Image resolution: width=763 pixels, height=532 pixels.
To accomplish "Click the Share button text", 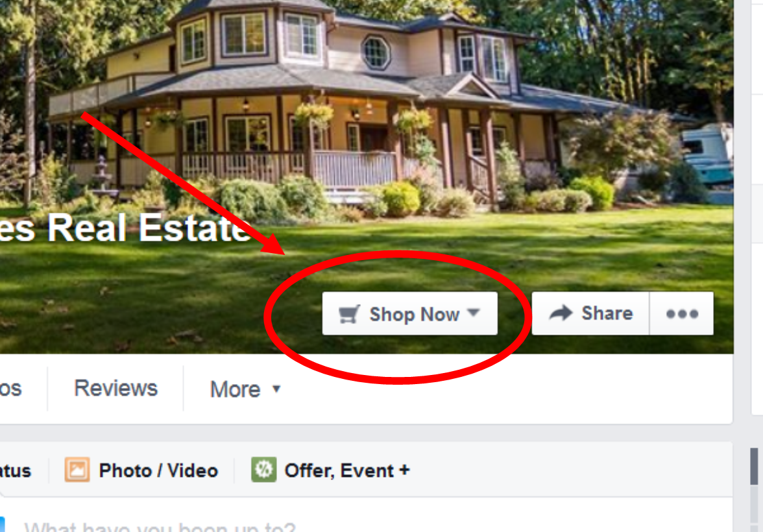I will pyautogui.click(x=607, y=313).
